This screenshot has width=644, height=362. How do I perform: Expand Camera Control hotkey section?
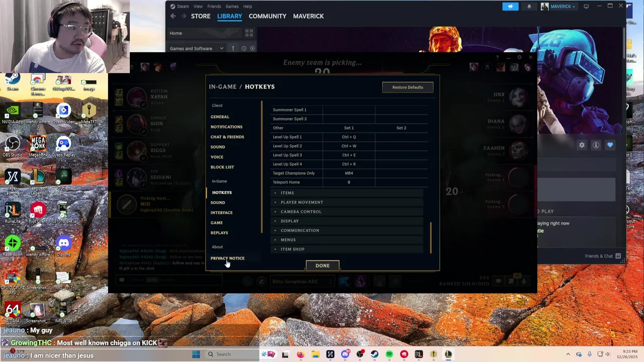(x=347, y=212)
